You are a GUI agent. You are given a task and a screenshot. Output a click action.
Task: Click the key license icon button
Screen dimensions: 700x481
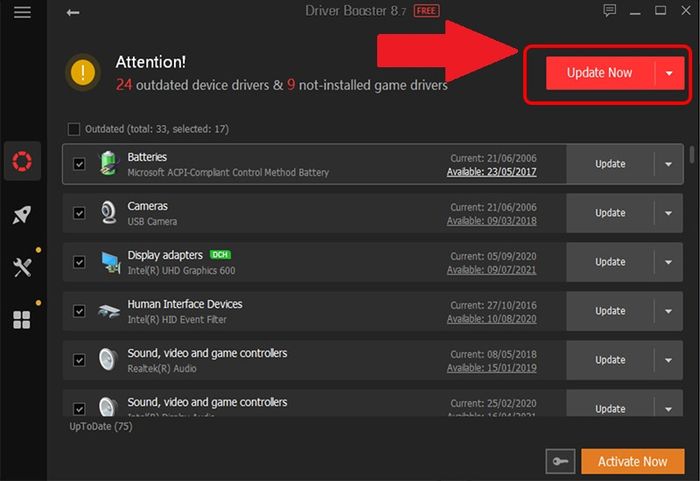560,461
